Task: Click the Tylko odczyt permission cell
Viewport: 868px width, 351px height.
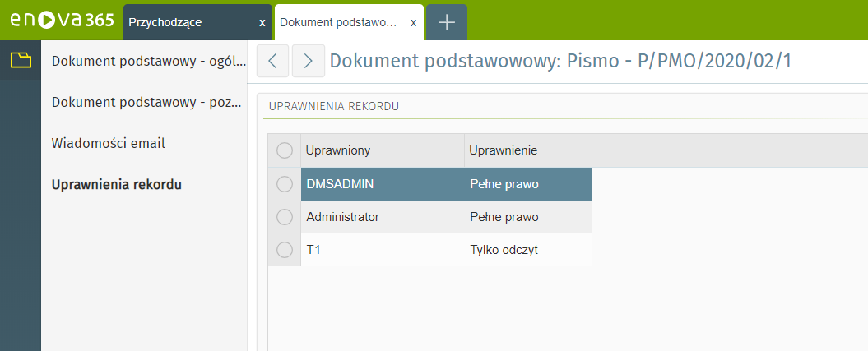Action: click(x=504, y=250)
